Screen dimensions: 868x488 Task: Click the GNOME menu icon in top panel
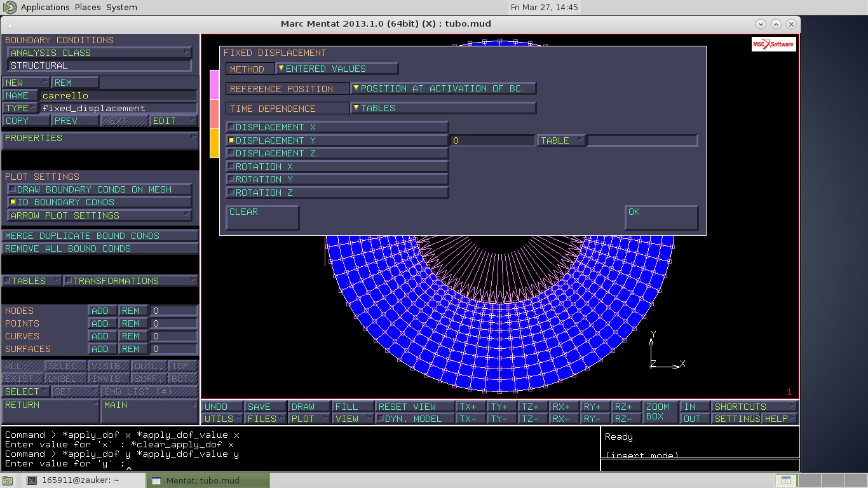click(10, 7)
